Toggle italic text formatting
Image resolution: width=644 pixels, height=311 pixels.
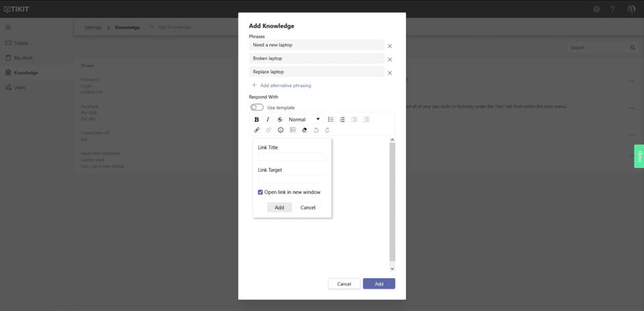point(268,120)
